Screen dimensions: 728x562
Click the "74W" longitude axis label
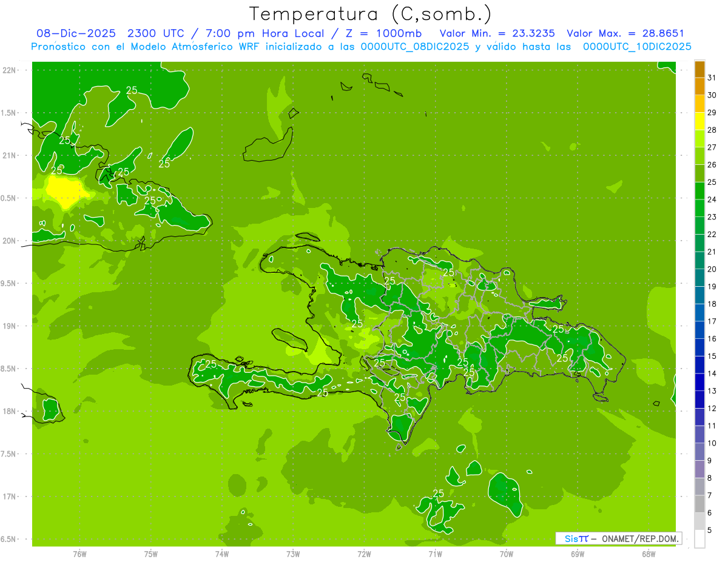[222, 554]
